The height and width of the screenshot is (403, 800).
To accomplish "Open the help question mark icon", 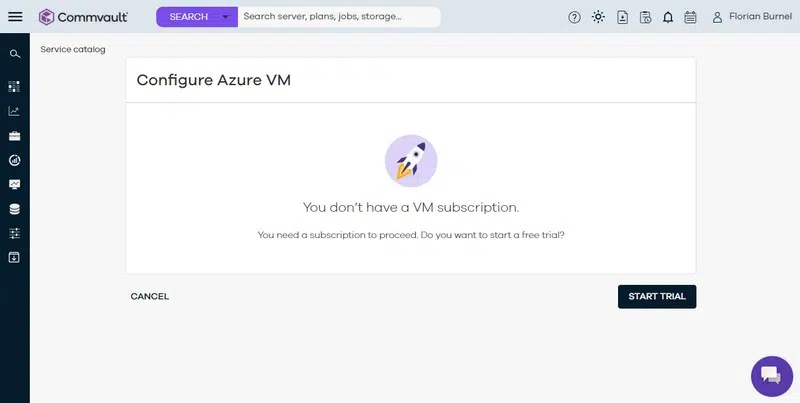I will [574, 17].
